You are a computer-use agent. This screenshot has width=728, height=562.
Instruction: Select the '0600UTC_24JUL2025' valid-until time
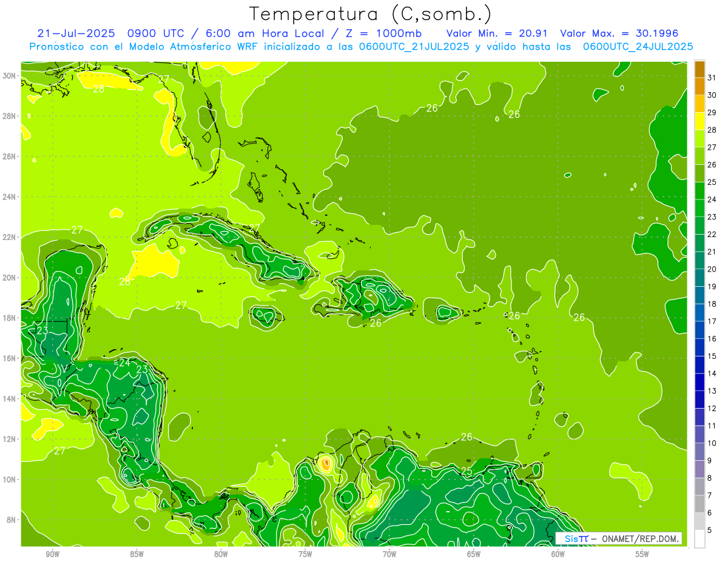[x=638, y=47]
